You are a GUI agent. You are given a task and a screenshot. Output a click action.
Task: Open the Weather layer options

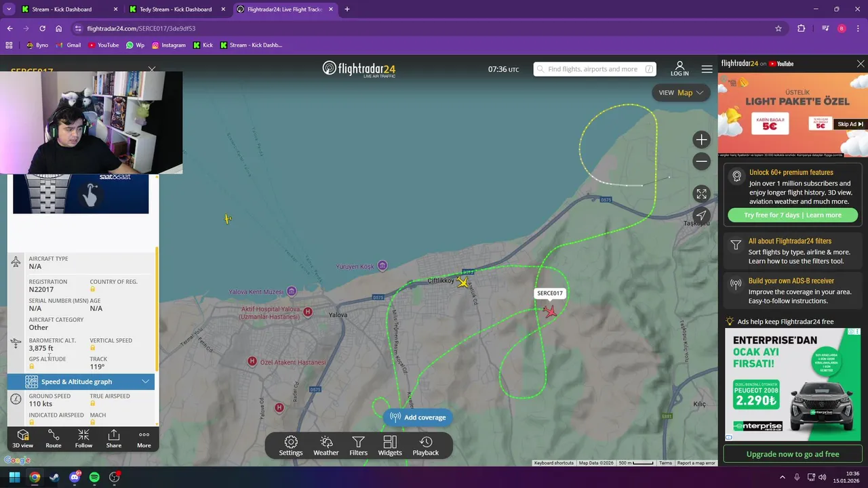coord(325,446)
